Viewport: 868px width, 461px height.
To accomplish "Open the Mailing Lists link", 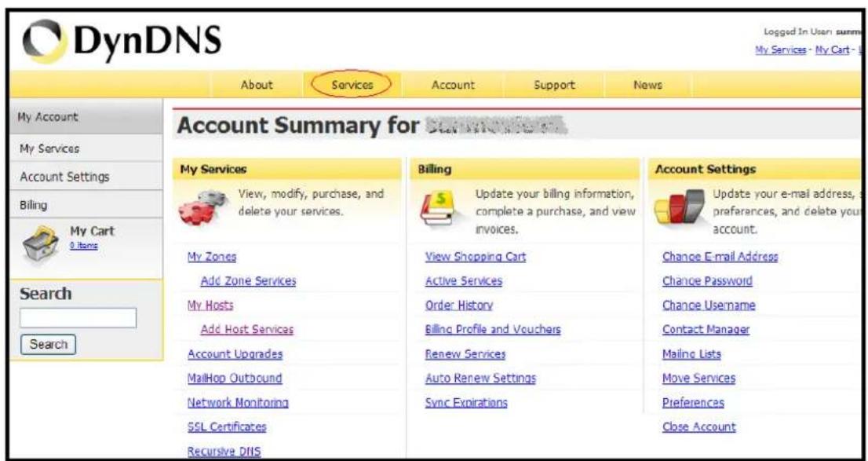I will click(x=692, y=354).
